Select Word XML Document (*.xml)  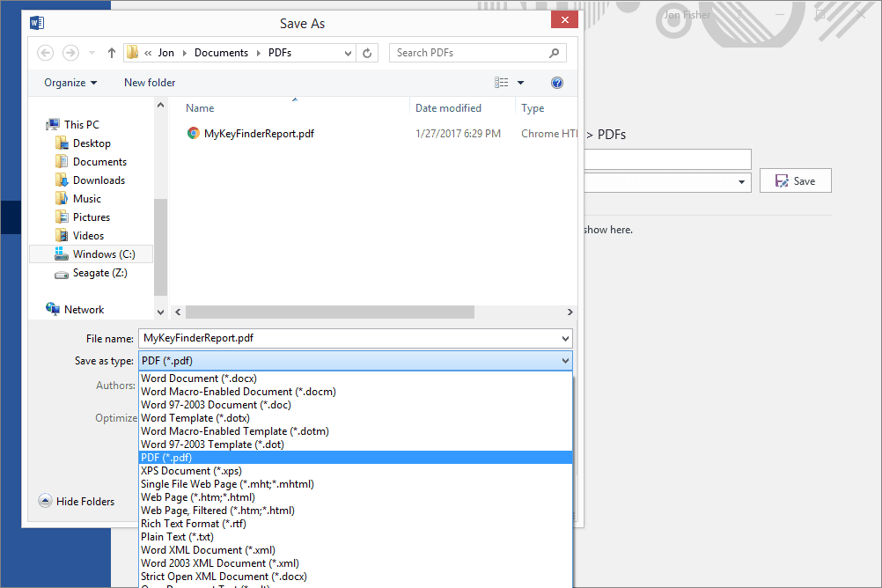tap(356, 550)
